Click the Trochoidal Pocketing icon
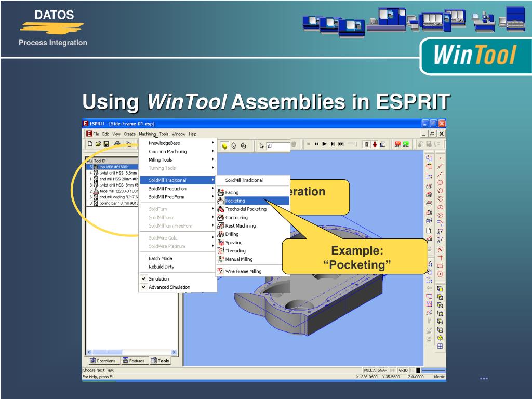The width and height of the screenshot is (532, 399). click(220, 209)
